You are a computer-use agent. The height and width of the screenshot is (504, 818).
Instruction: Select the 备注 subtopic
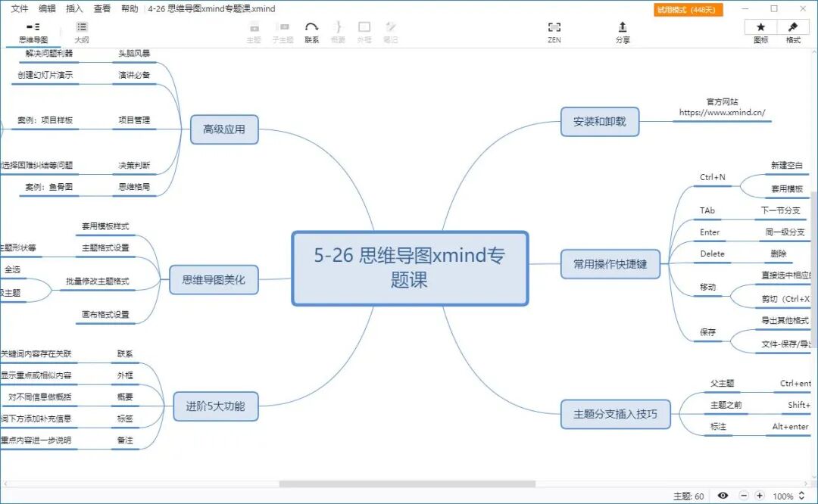coord(125,440)
